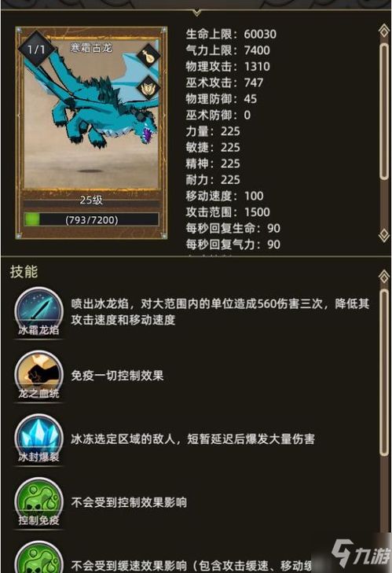Screen dimensions: 392x573
Task: Click the bottom green slow-immunity skill icon
Action: coord(38,557)
